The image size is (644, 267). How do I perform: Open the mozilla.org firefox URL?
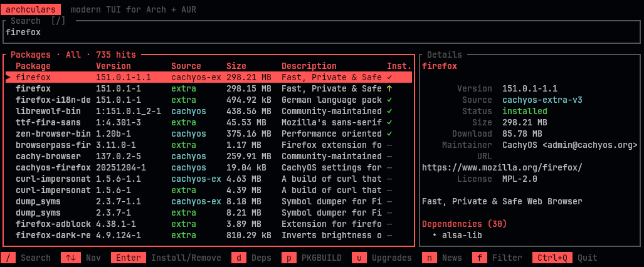(x=502, y=167)
